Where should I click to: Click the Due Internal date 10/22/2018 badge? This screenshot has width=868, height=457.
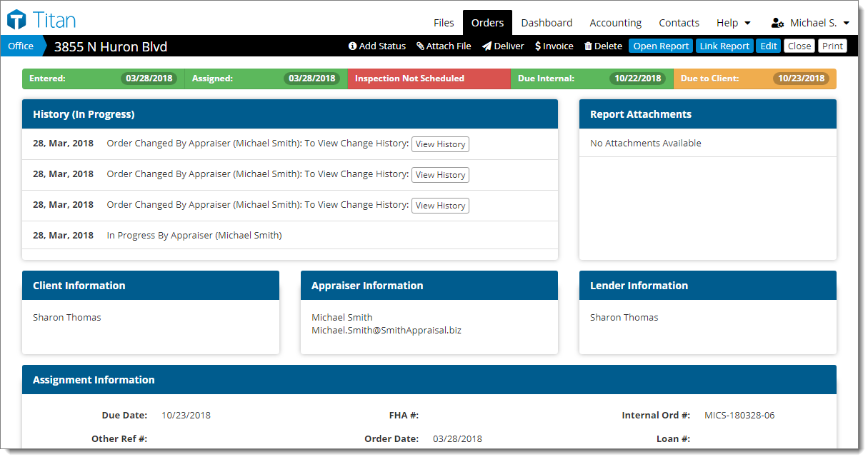click(x=637, y=79)
